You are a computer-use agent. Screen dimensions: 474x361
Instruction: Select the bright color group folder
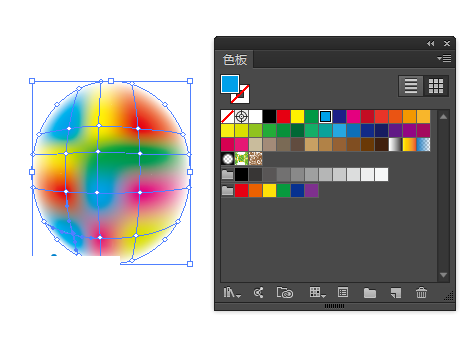tap(227, 191)
